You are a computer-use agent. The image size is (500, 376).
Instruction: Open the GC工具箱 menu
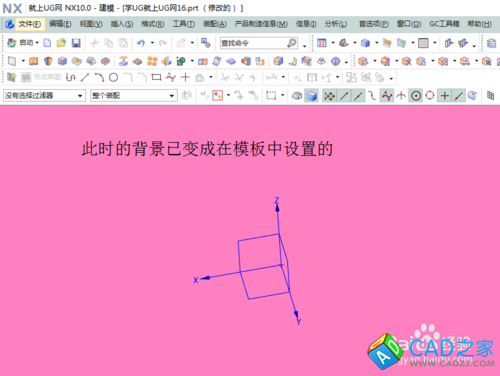pyautogui.click(x=444, y=24)
